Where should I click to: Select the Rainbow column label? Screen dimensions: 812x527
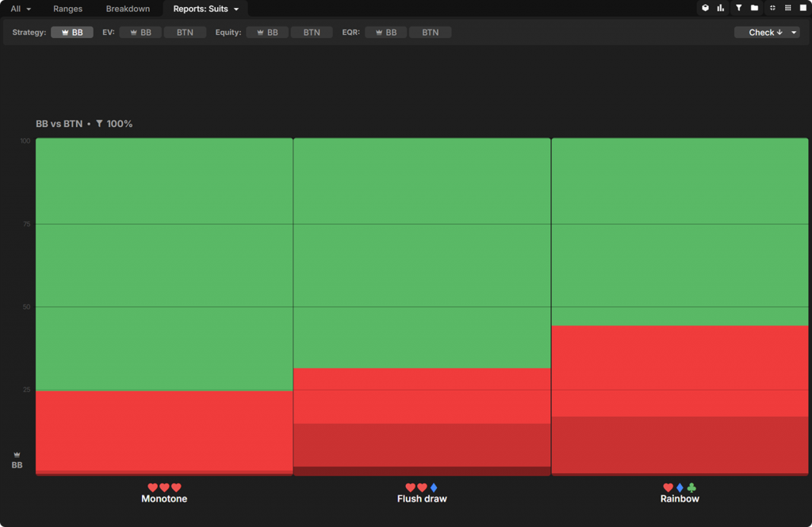(x=680, y=499)
